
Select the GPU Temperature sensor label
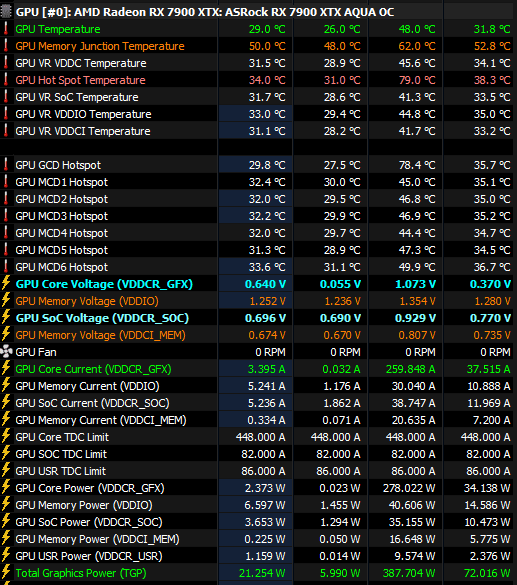coord(58,29)
